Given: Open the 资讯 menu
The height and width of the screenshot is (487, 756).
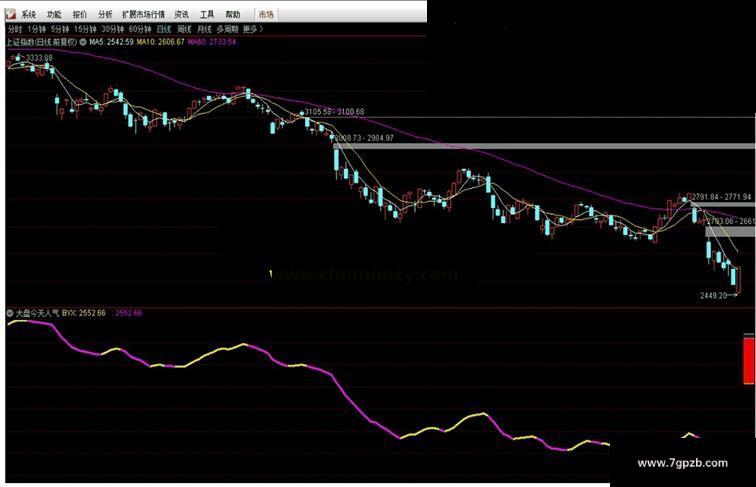Looking at the screenshot, I should pos(182,14).
